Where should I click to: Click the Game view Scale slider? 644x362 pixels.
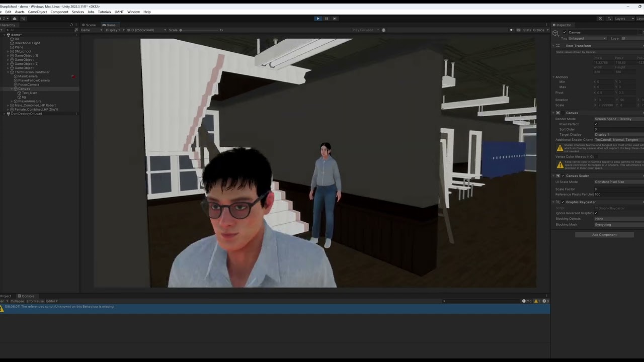click(199, 30)
